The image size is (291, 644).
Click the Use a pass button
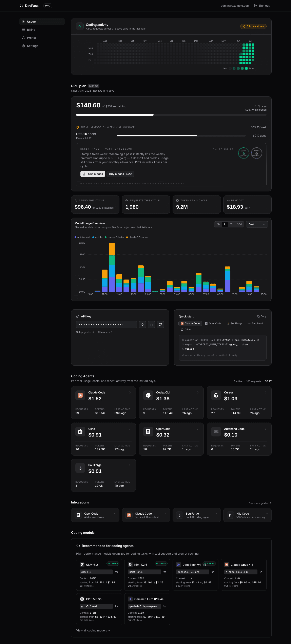pos(93,174)
